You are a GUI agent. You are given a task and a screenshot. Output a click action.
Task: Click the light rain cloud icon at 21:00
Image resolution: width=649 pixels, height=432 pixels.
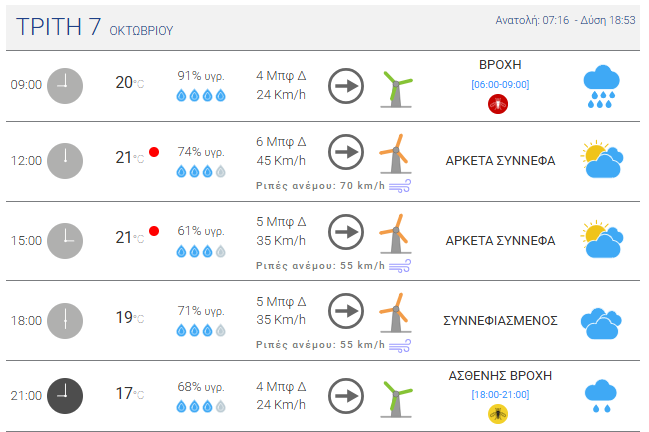[x=600, y=395]
